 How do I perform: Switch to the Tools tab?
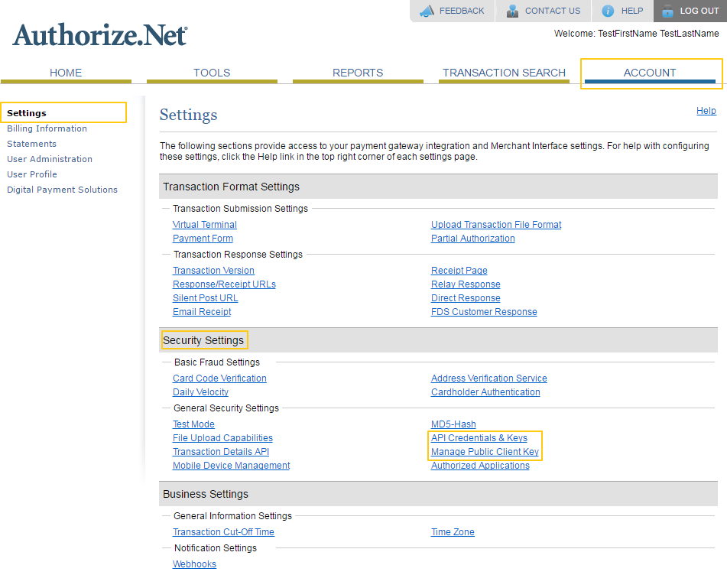tap(212, 73)
